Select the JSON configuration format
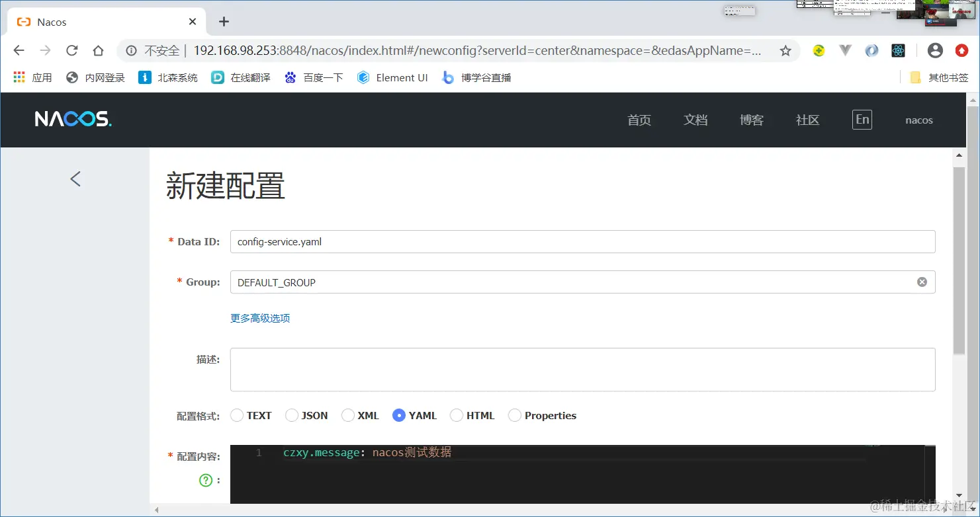 point(291,415)
